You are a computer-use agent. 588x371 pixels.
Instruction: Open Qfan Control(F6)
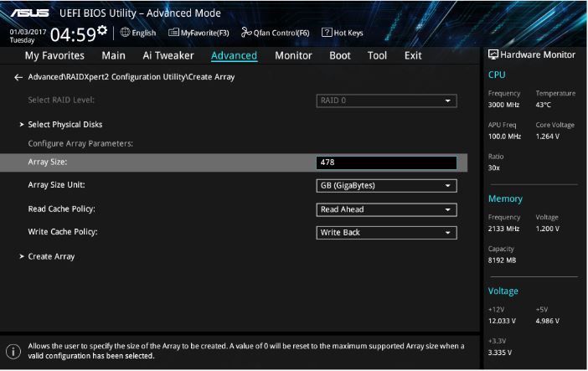[276, 33]
